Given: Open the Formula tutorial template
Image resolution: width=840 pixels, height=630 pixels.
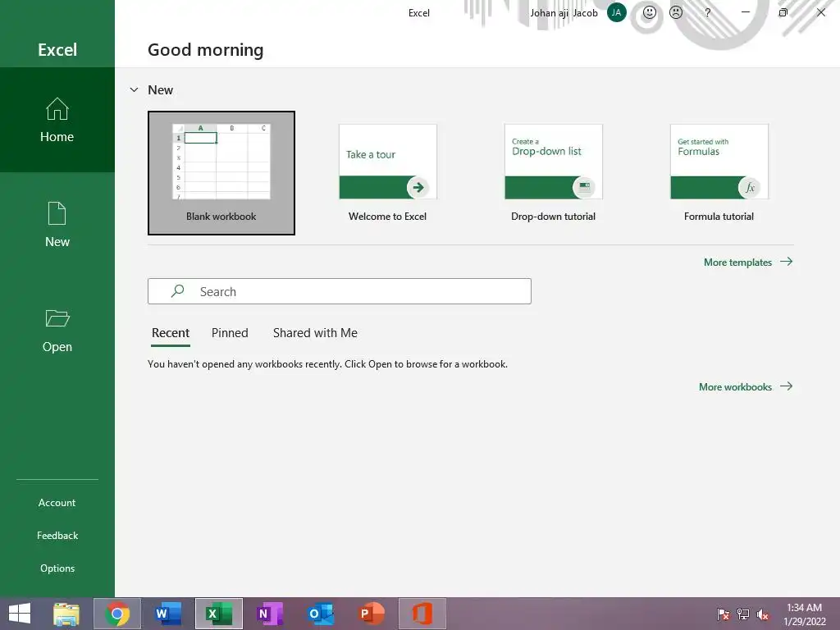Looking at the screenshot, I should pyautogui.click(x=719, y=172).
